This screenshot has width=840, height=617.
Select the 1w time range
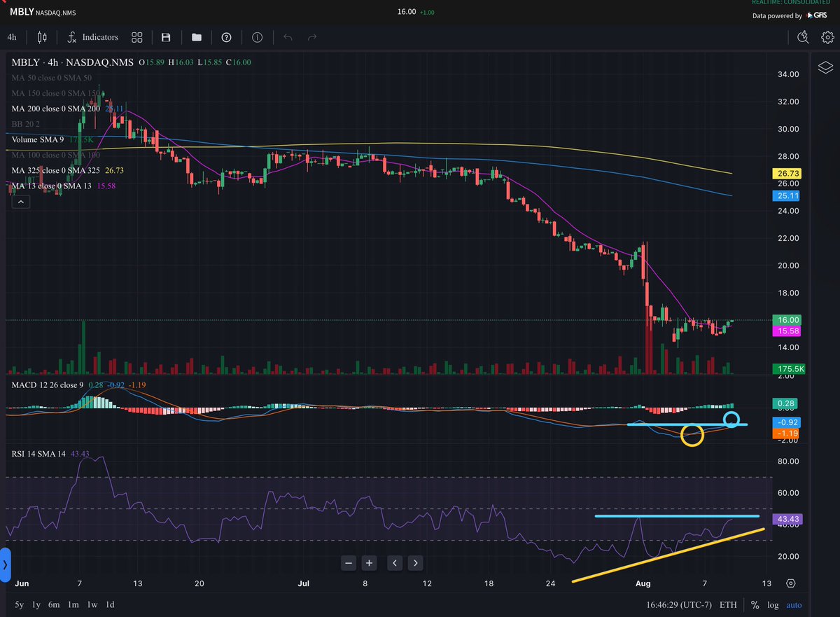click(92, 604)
